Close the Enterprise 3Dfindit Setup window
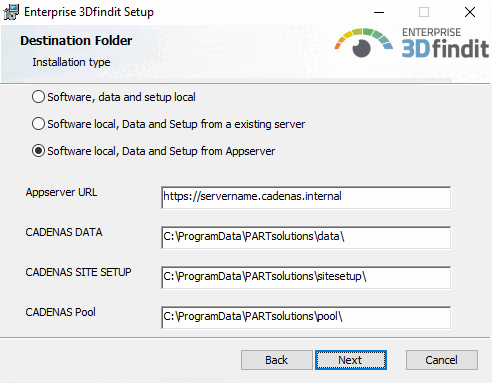 pyautogui.click(x=470, y=12)
